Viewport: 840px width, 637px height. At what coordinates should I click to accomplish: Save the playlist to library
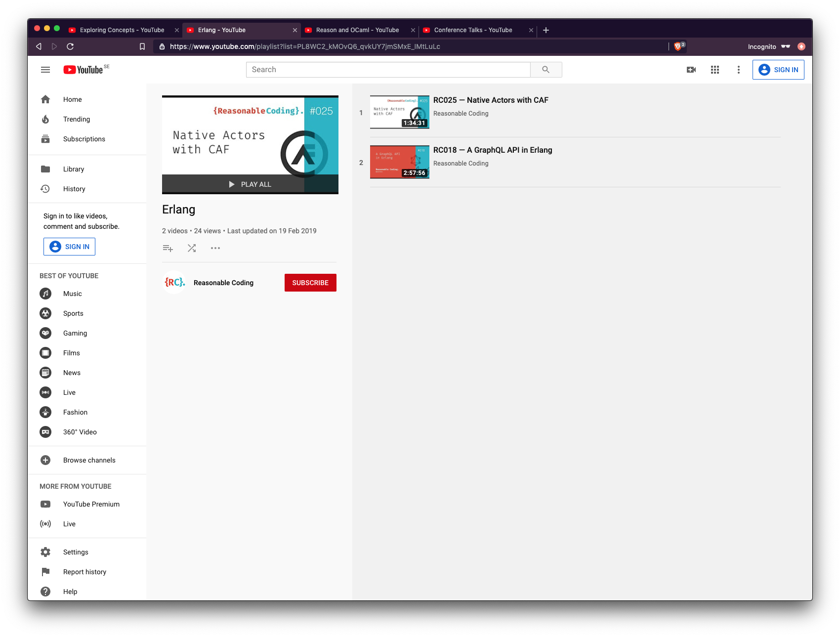click(x=168, y=248)
